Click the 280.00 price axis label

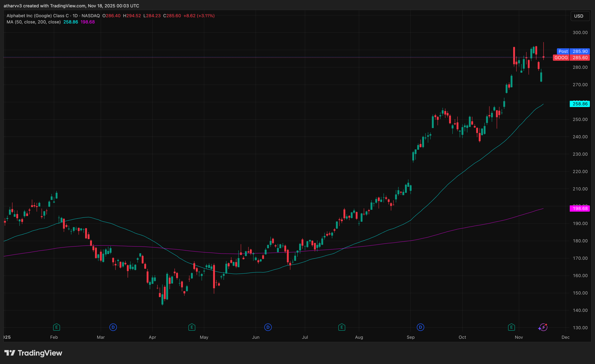click(x=580, y=67)
